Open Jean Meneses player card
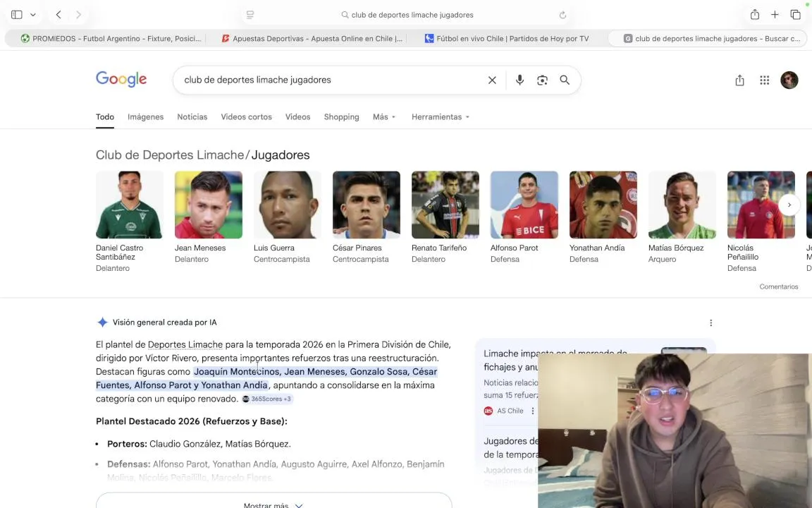The height and width of the screenshot is (508, 812). click(208, 217)
